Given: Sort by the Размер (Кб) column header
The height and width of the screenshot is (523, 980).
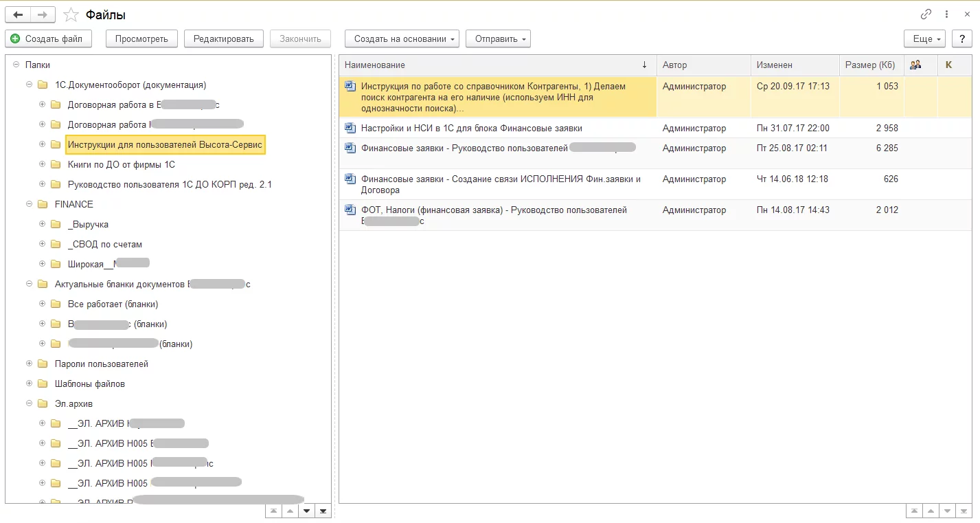Looking at the screenshot, I should coord(871,65).
